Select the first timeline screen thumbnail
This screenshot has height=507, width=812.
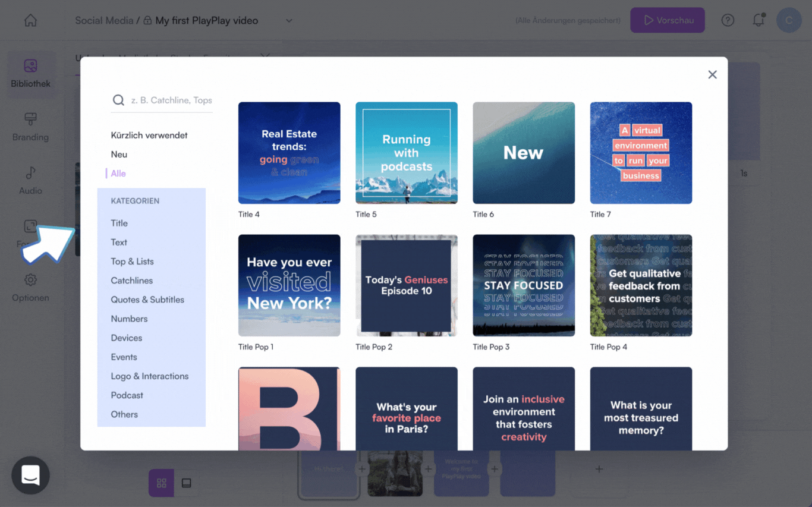tap(329, 474)
